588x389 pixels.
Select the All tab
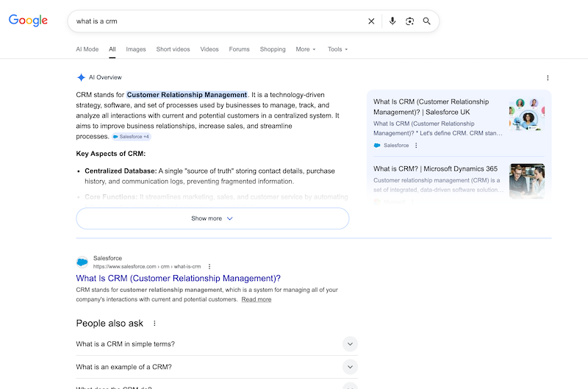pyautogui.click(x=112, y=49)
